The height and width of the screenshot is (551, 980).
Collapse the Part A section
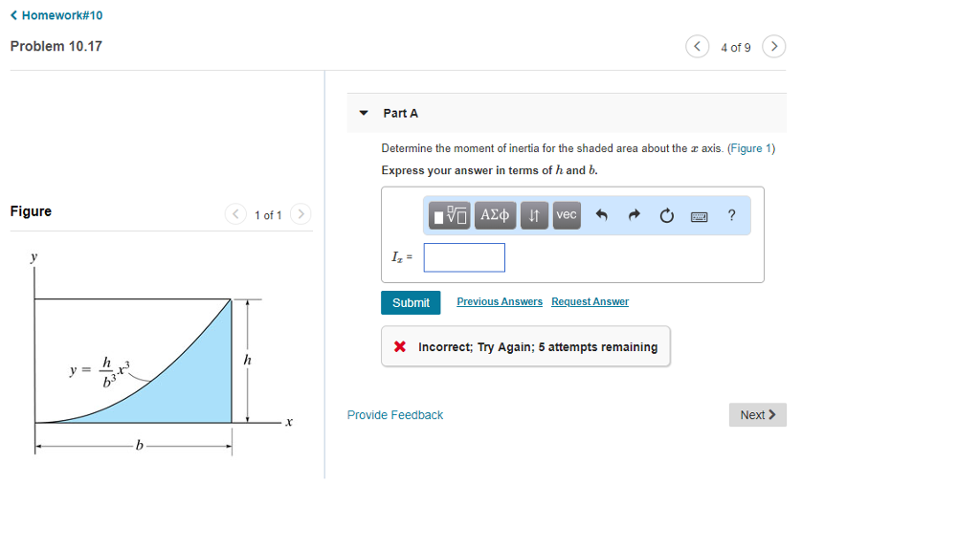[x=364, y=113]
